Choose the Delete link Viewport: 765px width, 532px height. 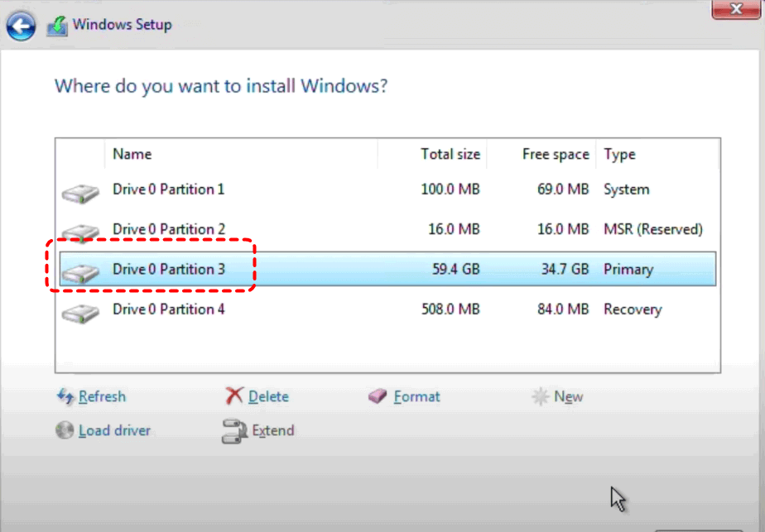268,396
